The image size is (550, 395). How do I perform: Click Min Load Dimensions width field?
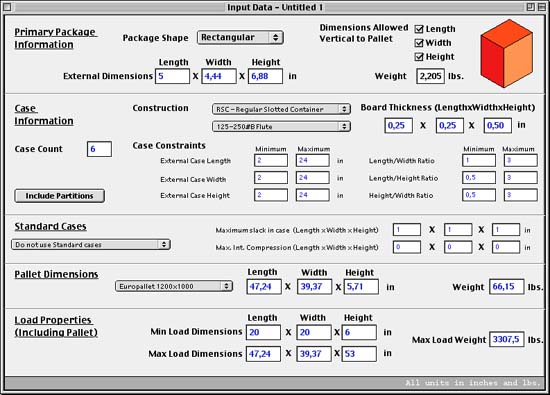click(x=314, y=332)
